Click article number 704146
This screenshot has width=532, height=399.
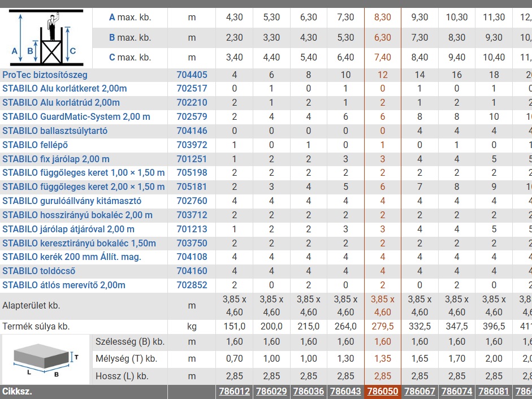pyautogui.click(x=192, y=131)
